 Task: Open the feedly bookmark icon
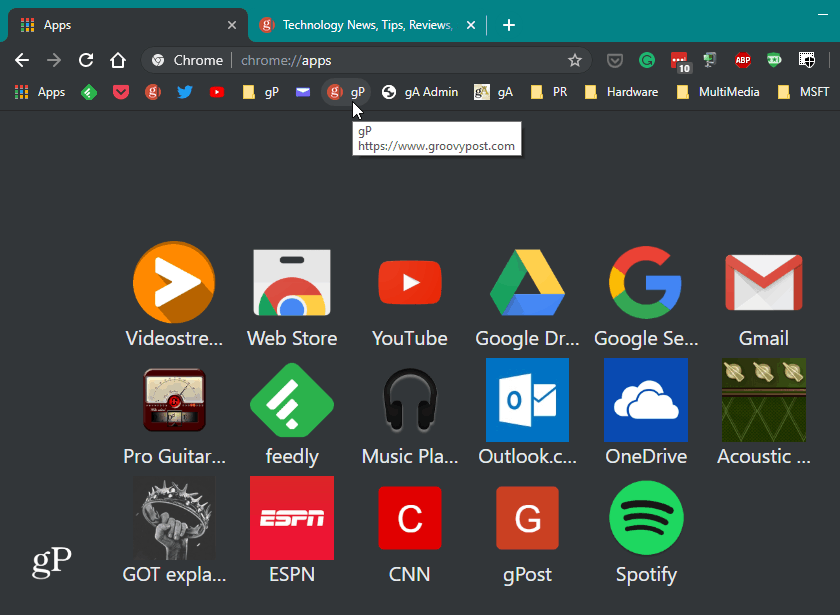point(89,92)
